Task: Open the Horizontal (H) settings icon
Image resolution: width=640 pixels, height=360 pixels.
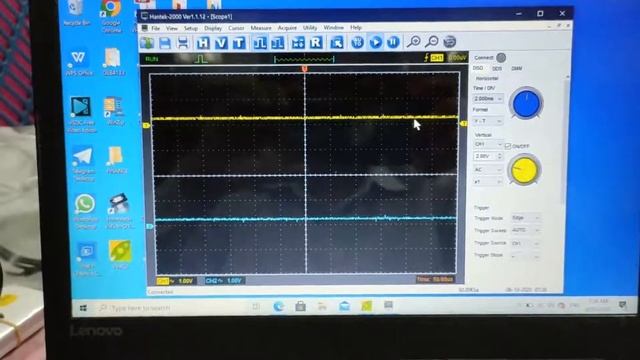Action: [x=203, y=43]
